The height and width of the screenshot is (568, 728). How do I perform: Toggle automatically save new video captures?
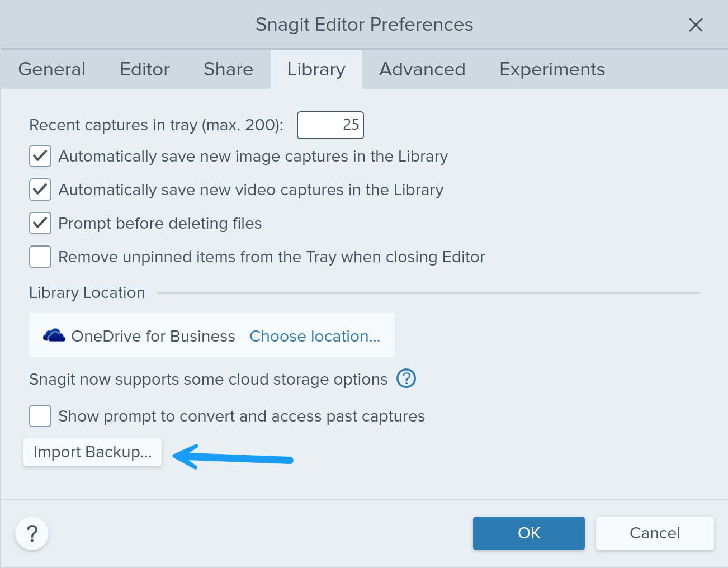[40, 190]
